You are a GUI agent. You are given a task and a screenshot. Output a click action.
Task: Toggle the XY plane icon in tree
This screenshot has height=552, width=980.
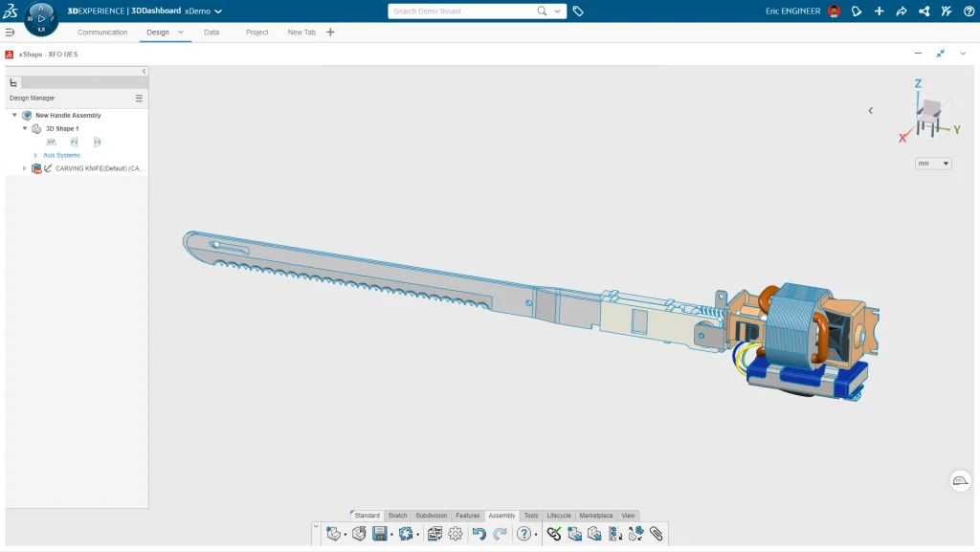tap(52, 142)
